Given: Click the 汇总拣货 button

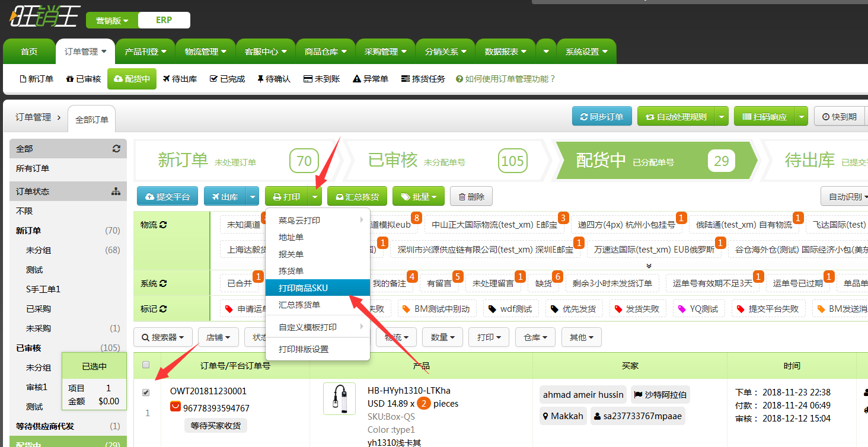Looking at the screenshot, I should (358, 197).
